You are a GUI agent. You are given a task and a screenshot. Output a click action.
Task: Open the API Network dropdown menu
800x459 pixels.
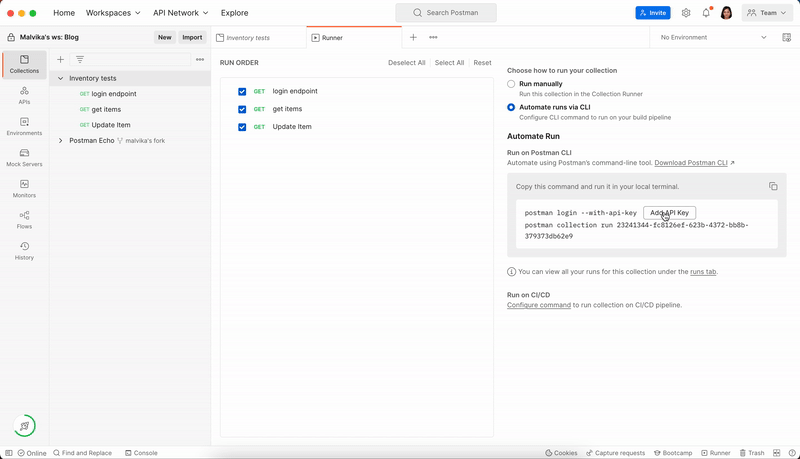[181, 13]
